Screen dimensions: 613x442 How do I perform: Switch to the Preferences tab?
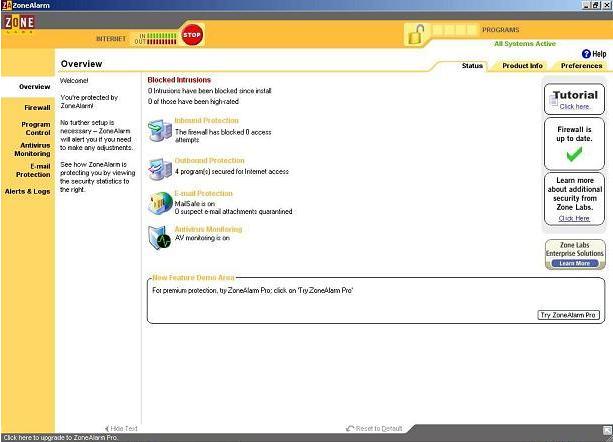coord(581,66)
